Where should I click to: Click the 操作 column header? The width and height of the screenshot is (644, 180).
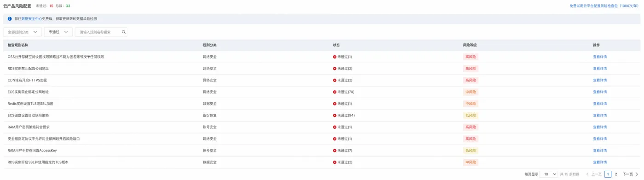click(596, 45)
